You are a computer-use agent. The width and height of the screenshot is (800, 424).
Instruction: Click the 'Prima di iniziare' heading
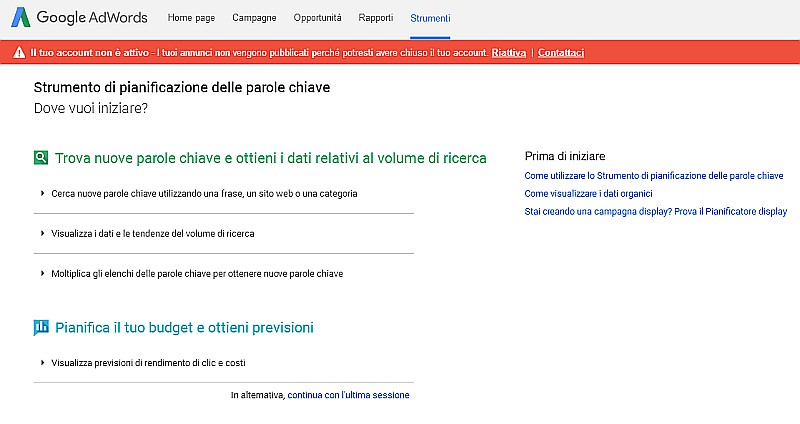[x=565, y=156]
